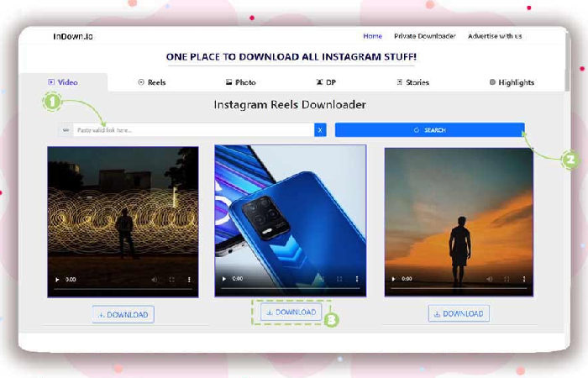Viewport: 588px width, 378px height.
Task: Select the Photo tab
Action: point(240,82)
